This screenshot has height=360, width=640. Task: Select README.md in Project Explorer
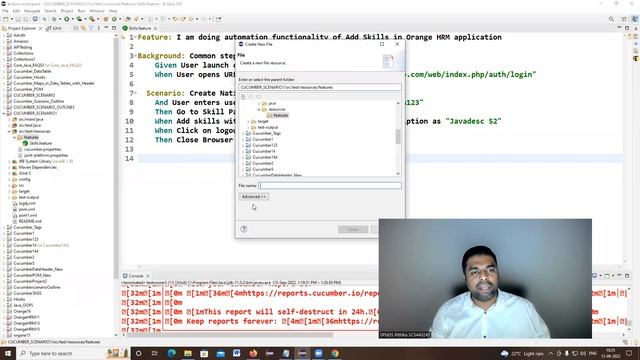[30, 221]
